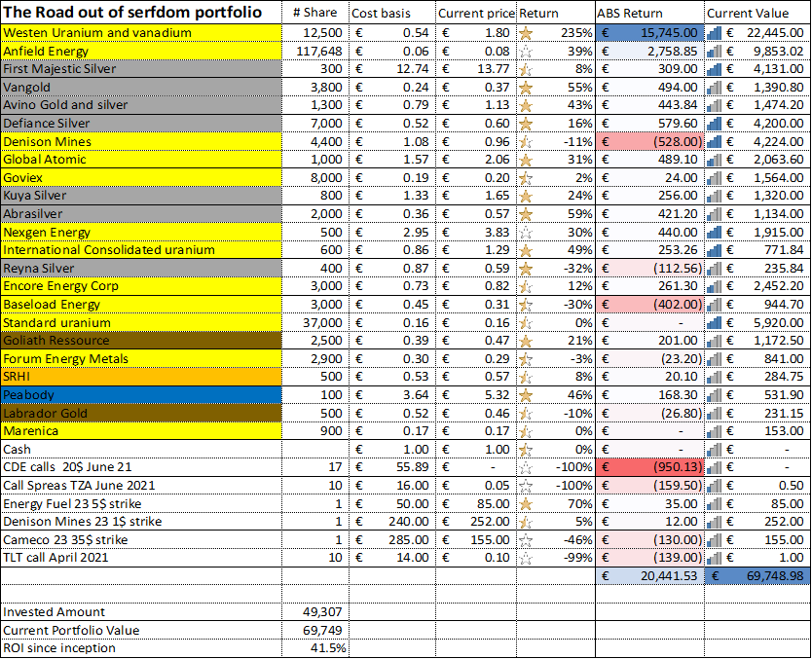Select the 'Current price' header cell
812x659 pixels.
[x=476, y=13]
